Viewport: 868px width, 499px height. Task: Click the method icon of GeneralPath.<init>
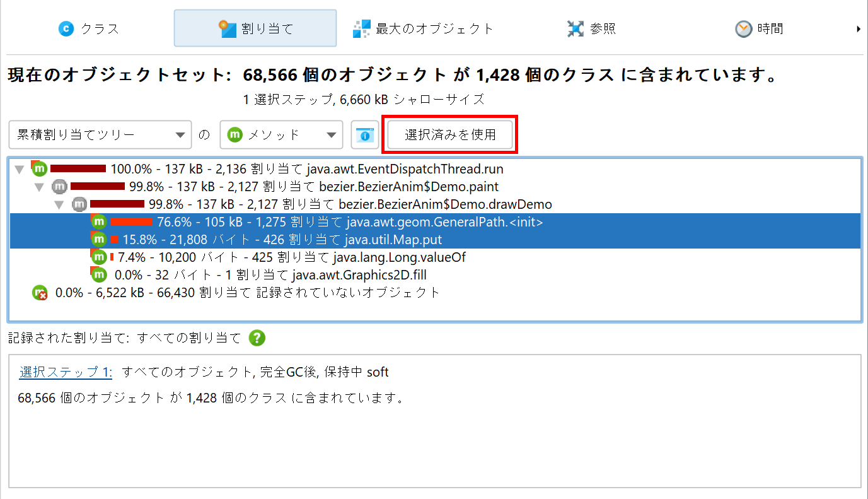(x=99, y=221)
